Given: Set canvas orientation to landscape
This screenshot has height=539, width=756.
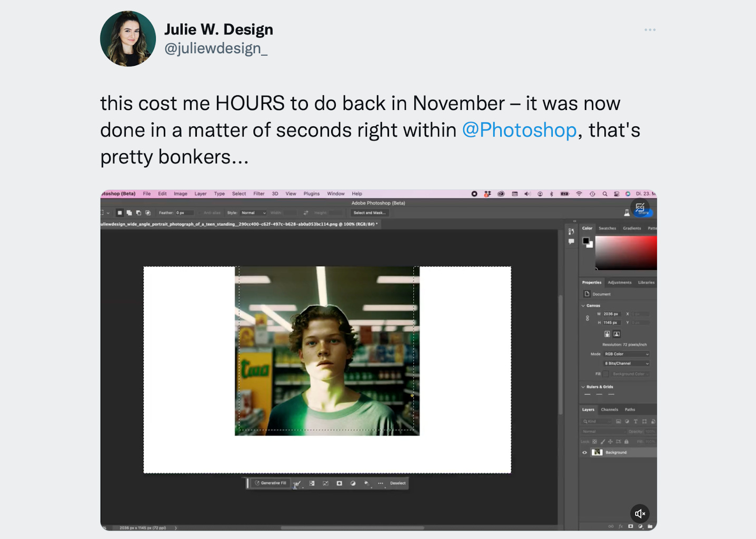Looking at the screenshot, I should [x=616, y=334].
